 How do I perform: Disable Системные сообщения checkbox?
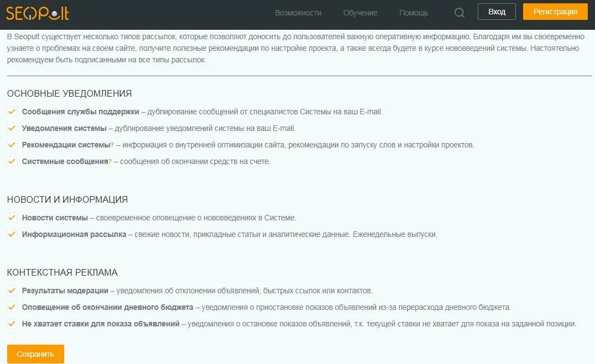click(x=12, y=161)
